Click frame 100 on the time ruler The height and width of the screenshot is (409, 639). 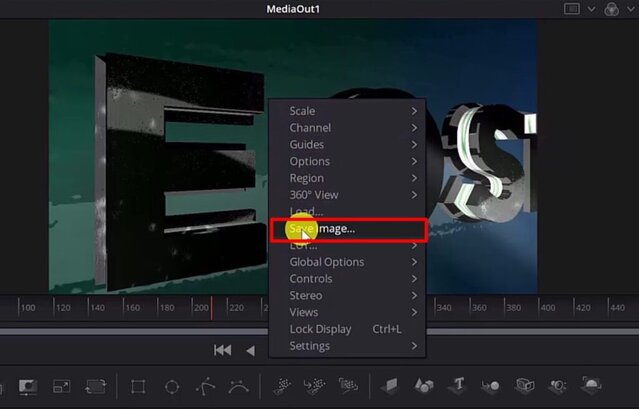pos(28,308)
